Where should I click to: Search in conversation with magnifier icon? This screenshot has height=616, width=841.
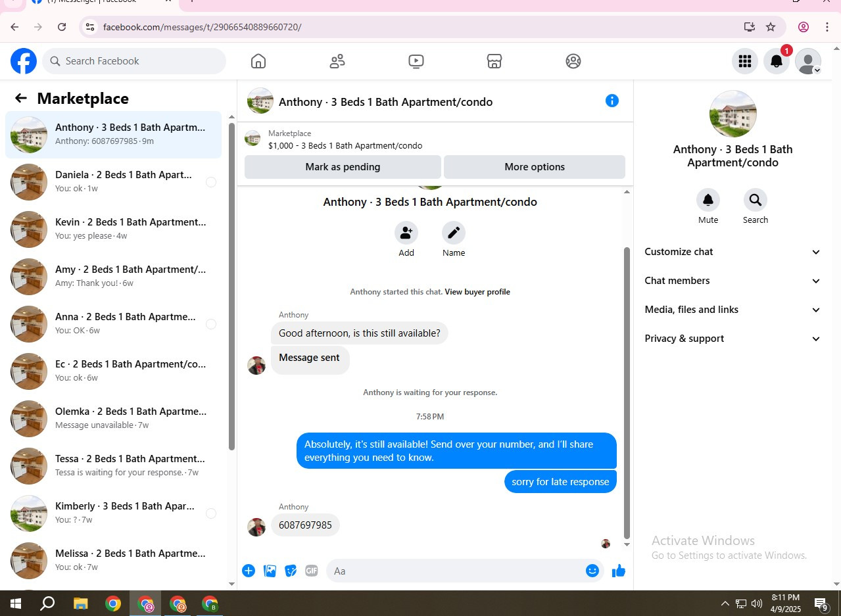[x=756, y=200]
